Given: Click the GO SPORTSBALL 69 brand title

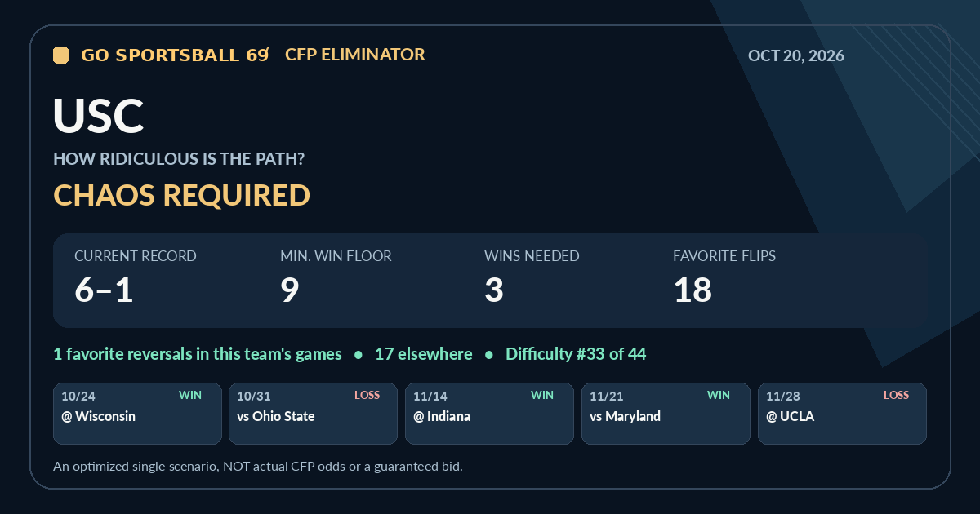Looking at the screenshot, I should tap(175, 55).
